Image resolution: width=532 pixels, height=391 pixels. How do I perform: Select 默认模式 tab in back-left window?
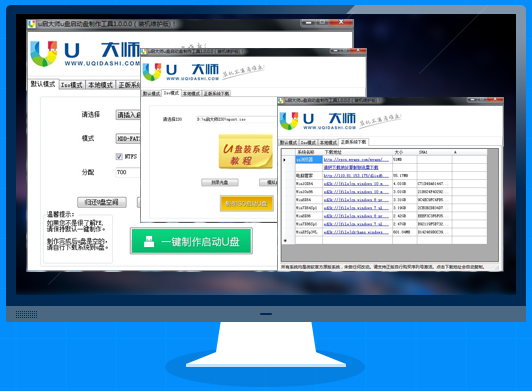pos(43,84)
